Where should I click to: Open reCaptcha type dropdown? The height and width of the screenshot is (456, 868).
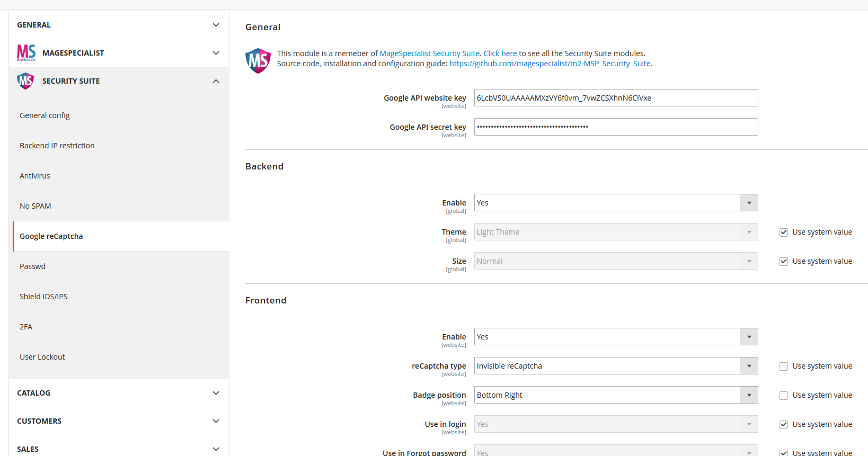[x=616, y=366]
